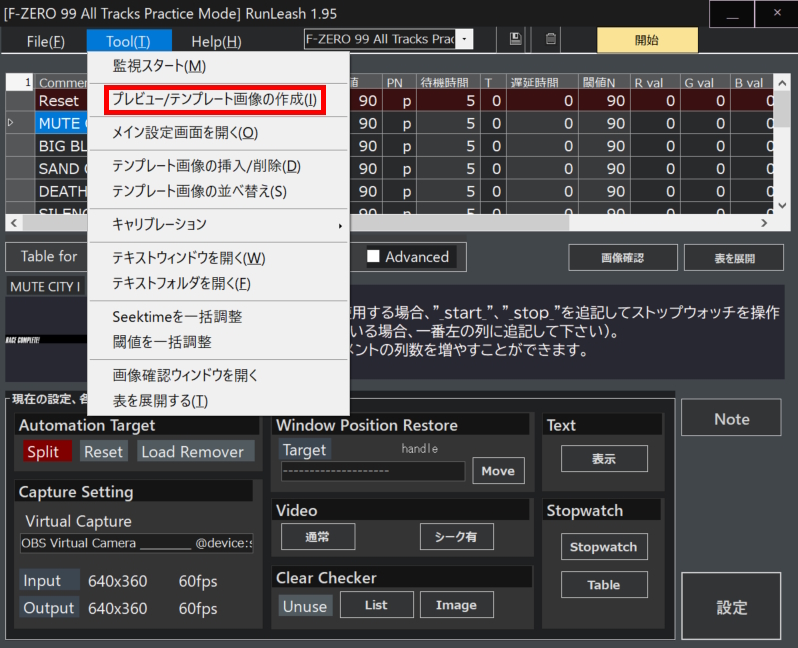This screenshot has width=798, height=648.
Task: Toggle the Split automation target
Action: pyautogui.click(x=47, y=452)
